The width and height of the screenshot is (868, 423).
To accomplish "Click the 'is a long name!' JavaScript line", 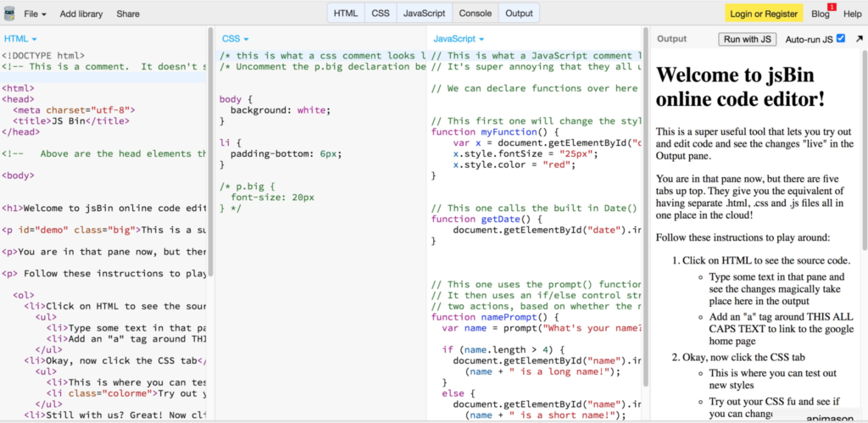I will click(542, 371).
